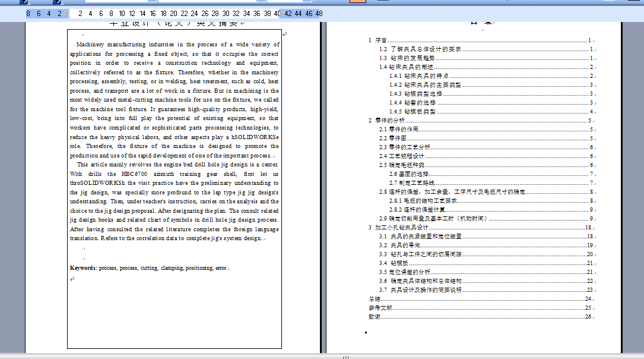Jump to "1.3 钻床的发展趋势" entry
644x359 pixels.
[486, 58]
